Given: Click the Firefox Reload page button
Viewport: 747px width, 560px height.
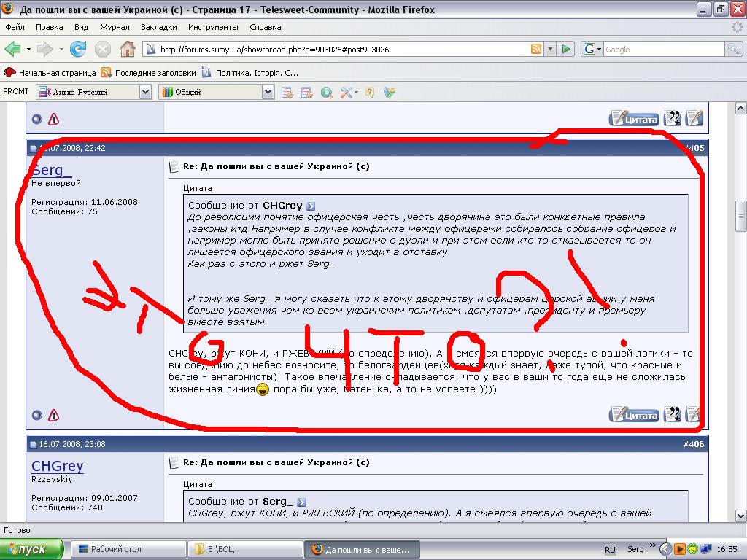Looking at the screenshot, I should (x=78, y=50).
